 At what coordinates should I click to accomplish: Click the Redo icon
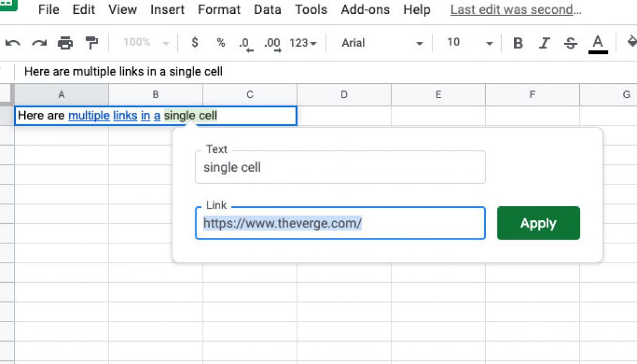coord(39,42)
